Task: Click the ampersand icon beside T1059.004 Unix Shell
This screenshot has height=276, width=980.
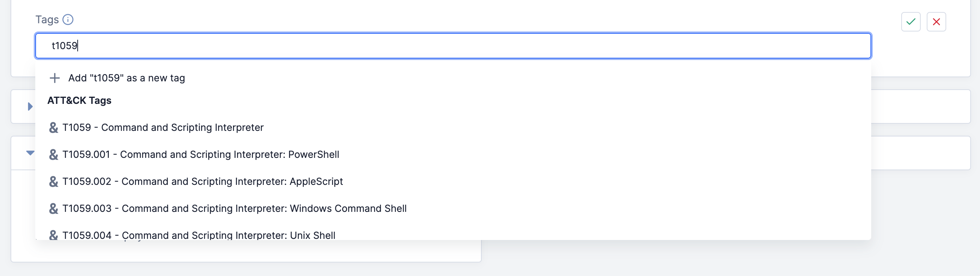Action: pos(54,235)
